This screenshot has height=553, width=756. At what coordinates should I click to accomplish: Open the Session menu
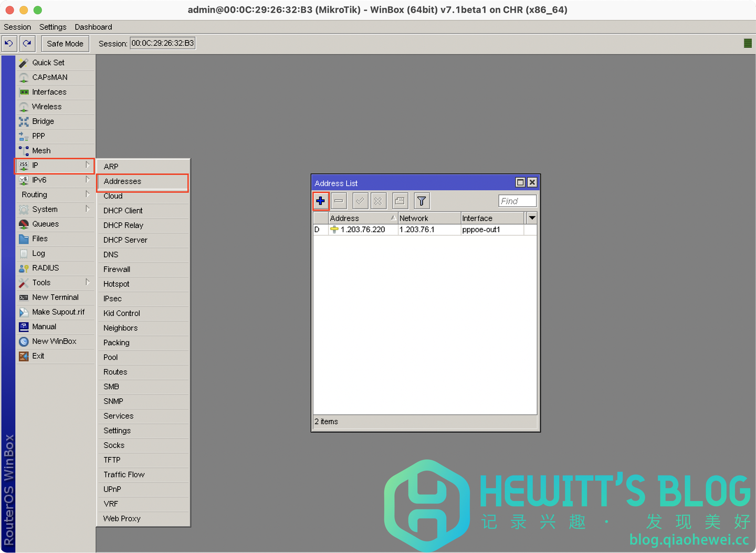click(x=17, y=27)
